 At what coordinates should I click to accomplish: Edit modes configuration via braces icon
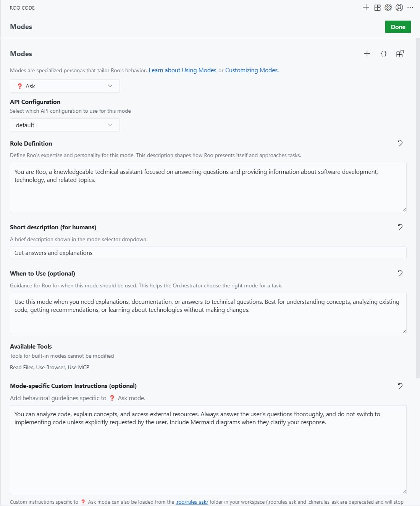pos(384,54)
